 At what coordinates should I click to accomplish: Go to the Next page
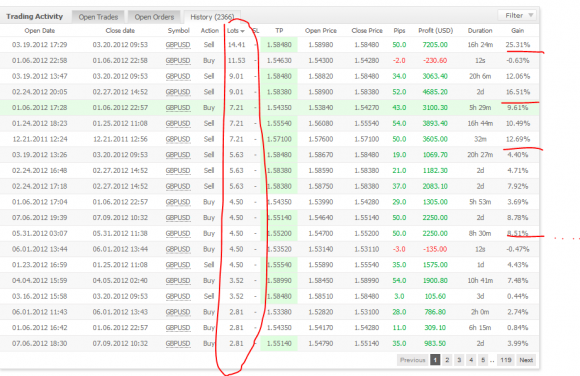click(526, 360)
